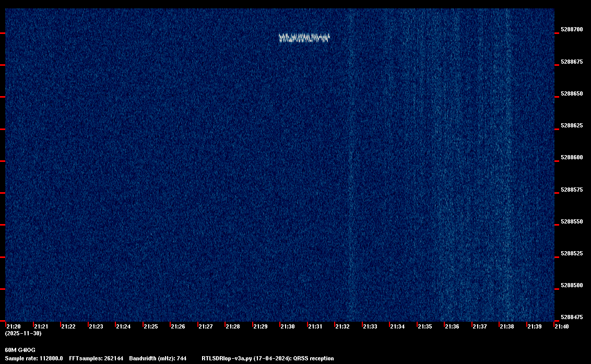The height and width of the screenshot is (364, 591).
Task: Select the 5288500 frequency label
Action: tap(572, 286)
